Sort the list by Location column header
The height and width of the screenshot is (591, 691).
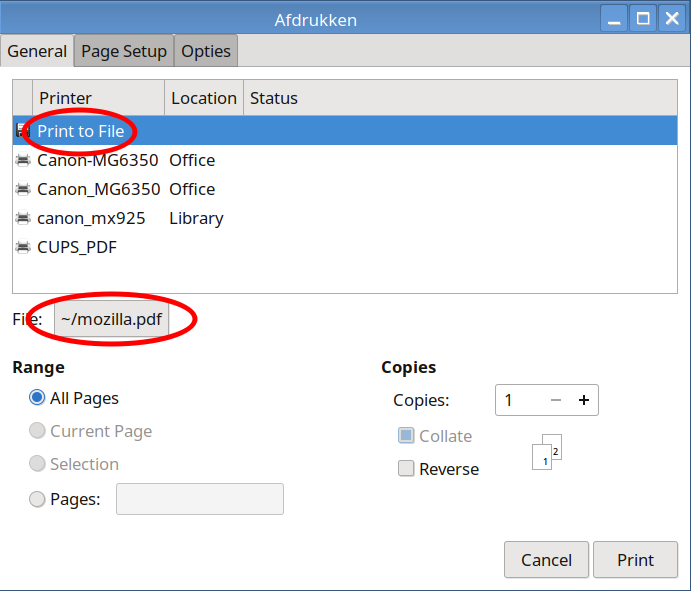click(x=203, y=98)
